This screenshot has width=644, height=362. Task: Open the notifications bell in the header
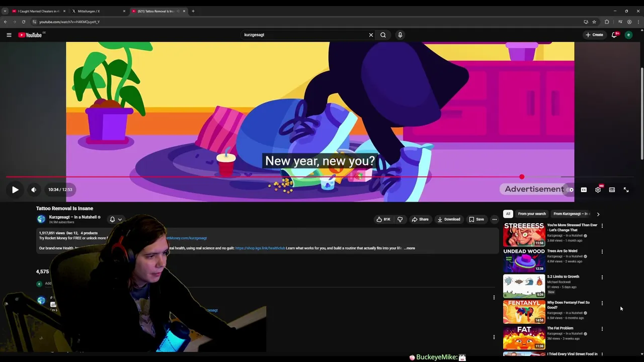[x=614, y=35]
